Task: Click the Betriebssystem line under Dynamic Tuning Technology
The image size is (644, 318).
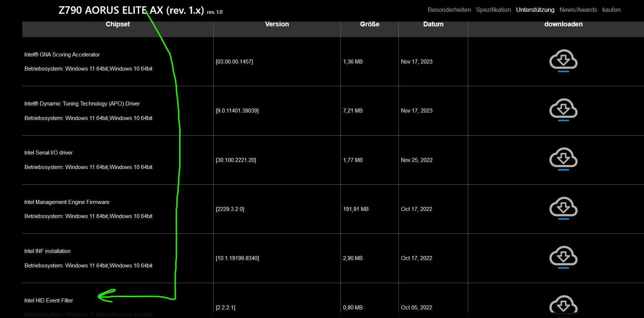Action: point(88,118)
